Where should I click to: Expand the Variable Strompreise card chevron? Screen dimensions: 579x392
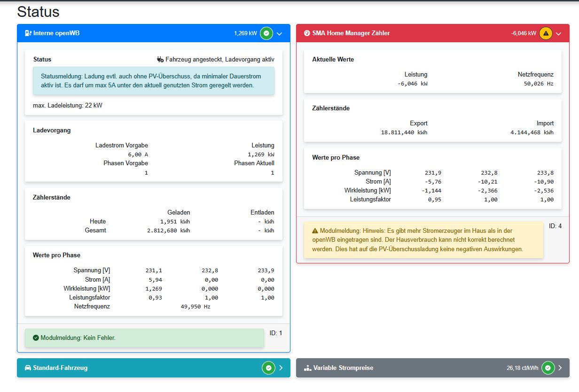[560, 368]
